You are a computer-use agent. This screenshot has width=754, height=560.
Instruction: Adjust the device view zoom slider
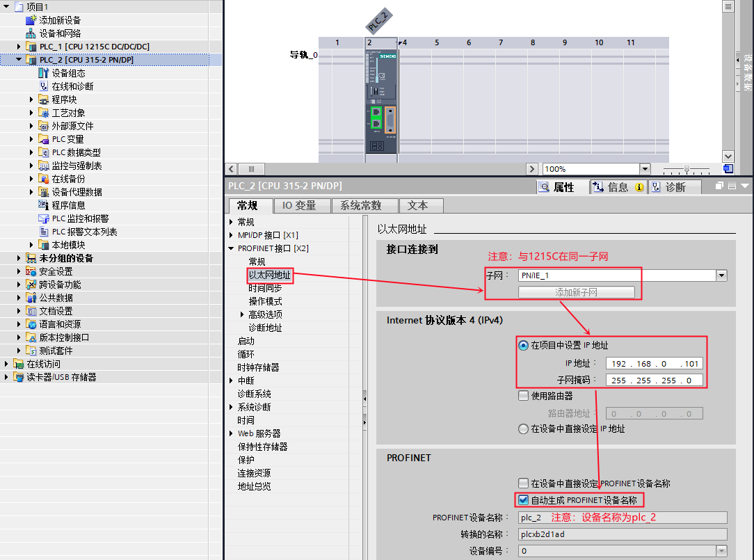tap(687, 169)
